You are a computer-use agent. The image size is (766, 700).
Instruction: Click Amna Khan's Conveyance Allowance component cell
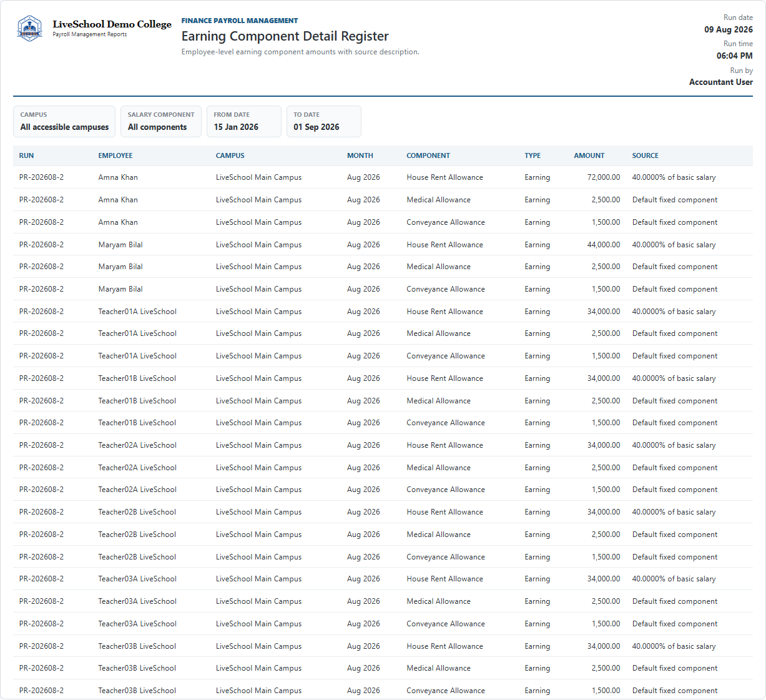coord(446,222)
